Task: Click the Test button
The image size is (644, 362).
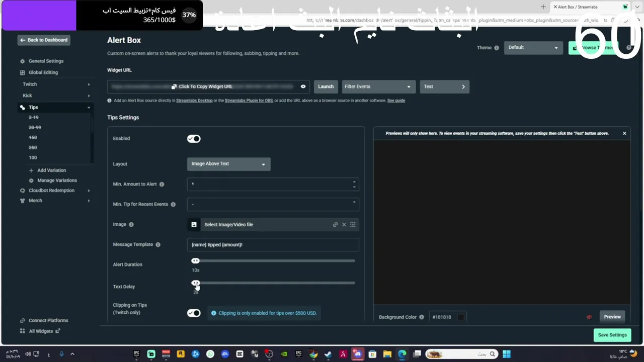Action: (x=444, y=86)
